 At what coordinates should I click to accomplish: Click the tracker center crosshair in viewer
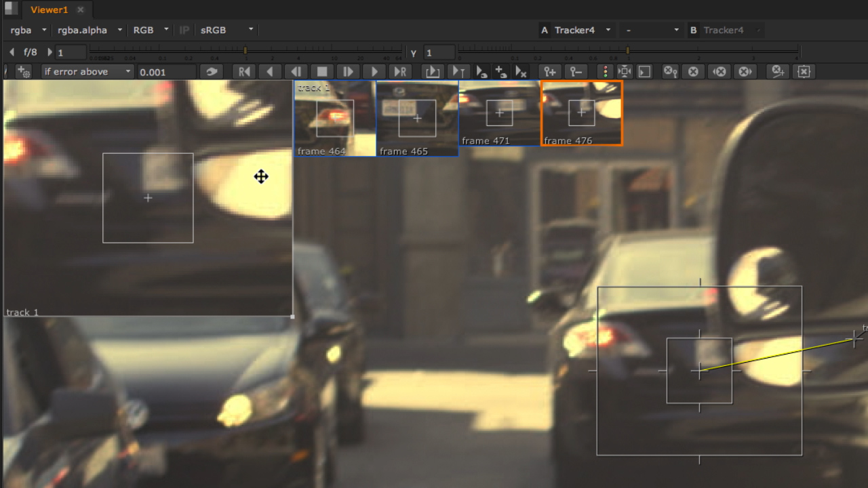[699, 371]
